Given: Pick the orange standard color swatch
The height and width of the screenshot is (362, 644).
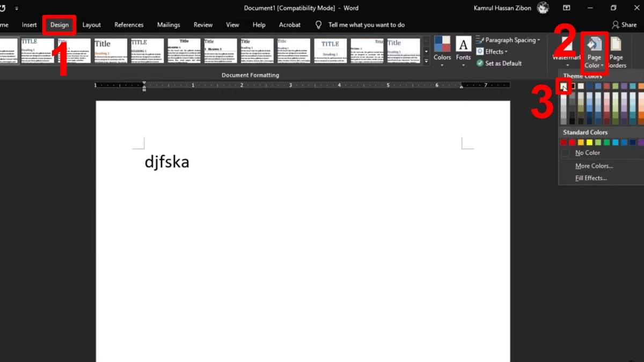Looking at the screenshot, I should [581, 142].
